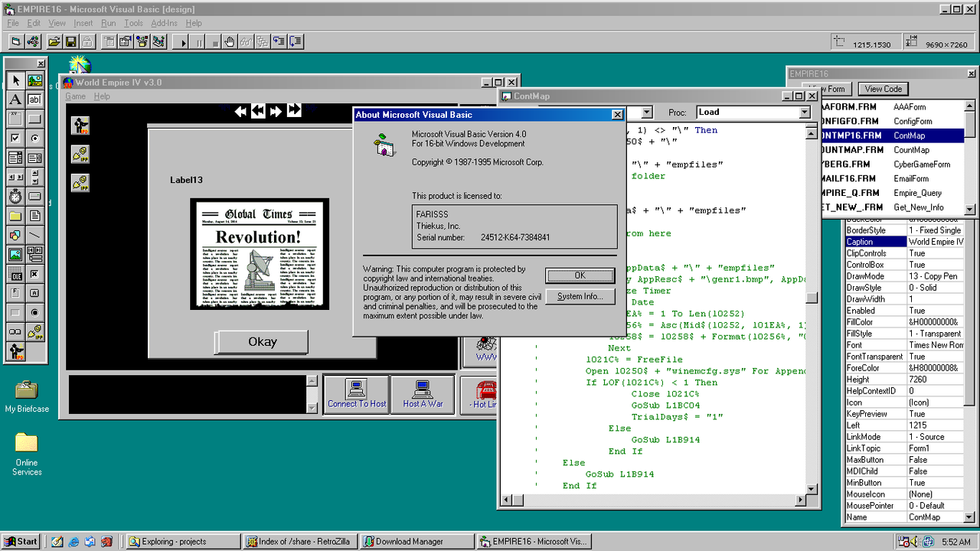This screenshot has width=980, height=551.
Task: Select the ListBox tool in the toolbox
Action: 35,158
